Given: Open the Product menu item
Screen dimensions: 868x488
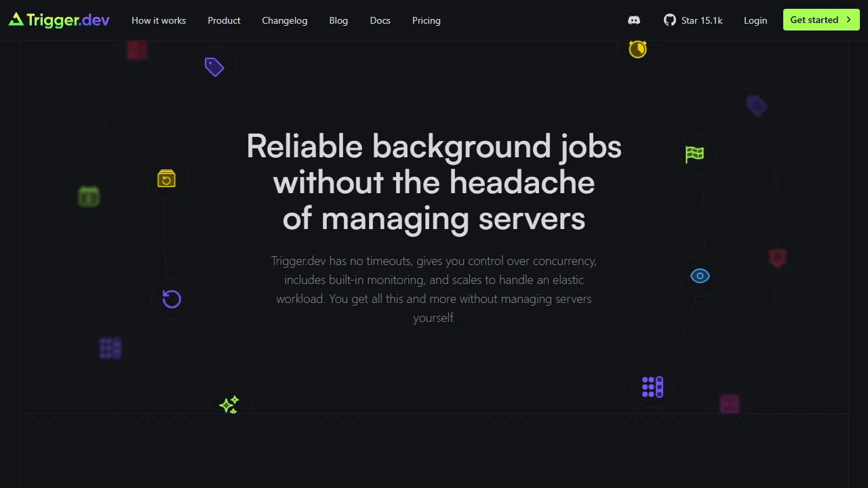Looking at the screenshot, I should pos(224,20).
